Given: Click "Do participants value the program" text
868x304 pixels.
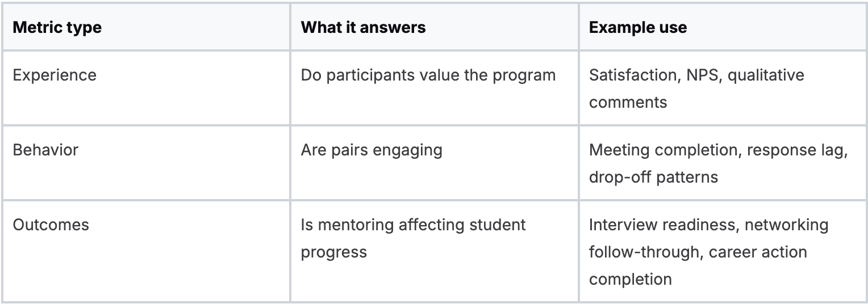Looking at the screenshot, I should tap(428, 75).
